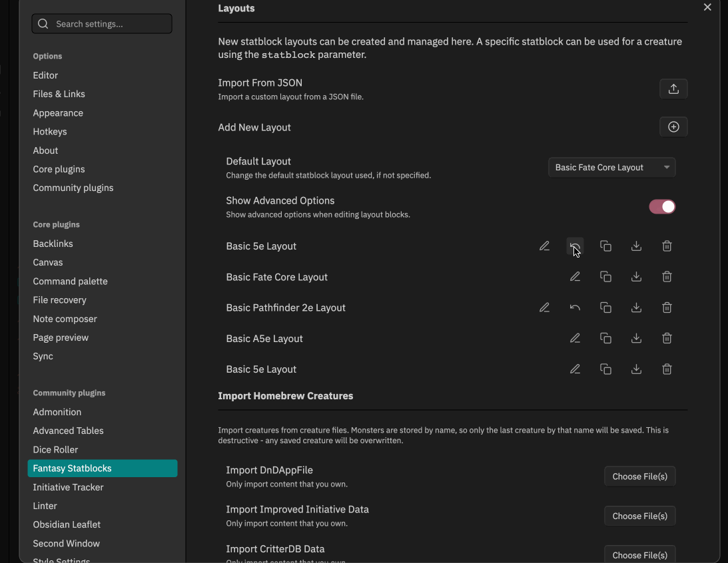Delete the Basic A5e Layout with trash icon
The image size is (728, 563).
[667, 338]
